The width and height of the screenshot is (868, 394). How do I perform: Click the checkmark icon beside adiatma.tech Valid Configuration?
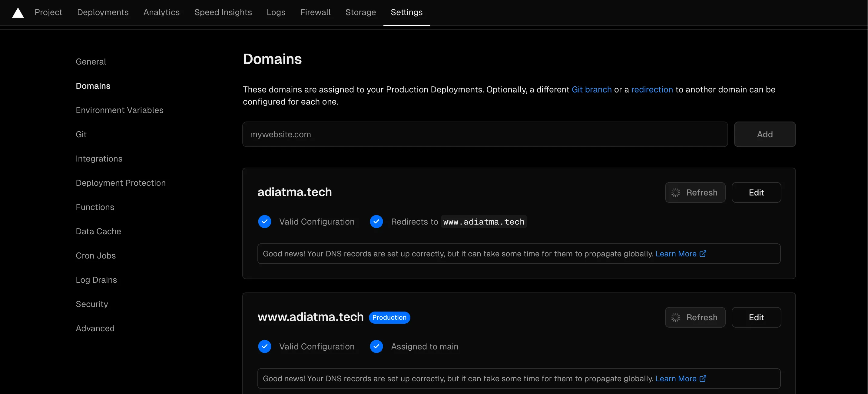(264, 222)
